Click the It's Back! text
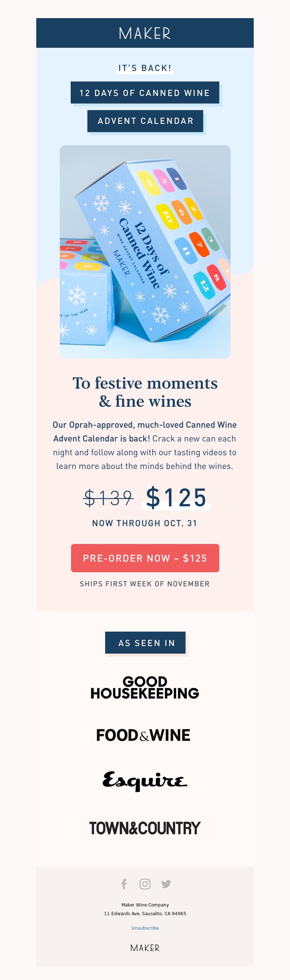This screenshot has width=290, height=980. pyautogui.click(x=145, y=68)
